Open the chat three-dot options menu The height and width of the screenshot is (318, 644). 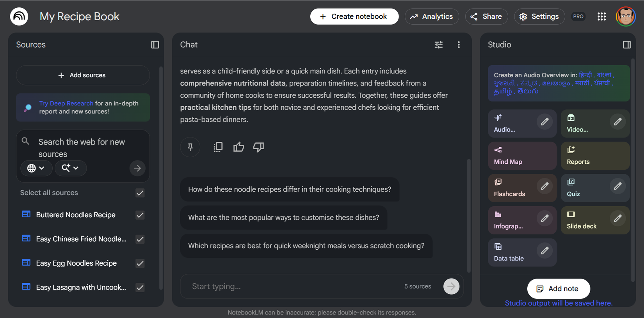[459, 45]
